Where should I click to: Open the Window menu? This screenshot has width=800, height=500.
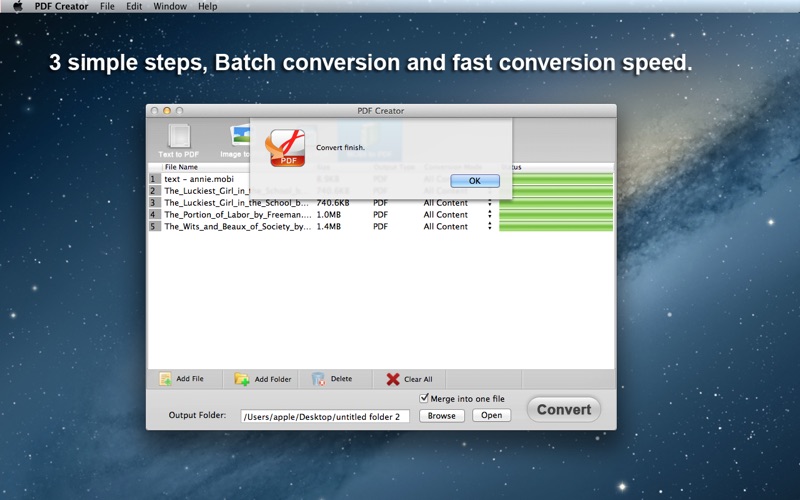tap(170, 6)
